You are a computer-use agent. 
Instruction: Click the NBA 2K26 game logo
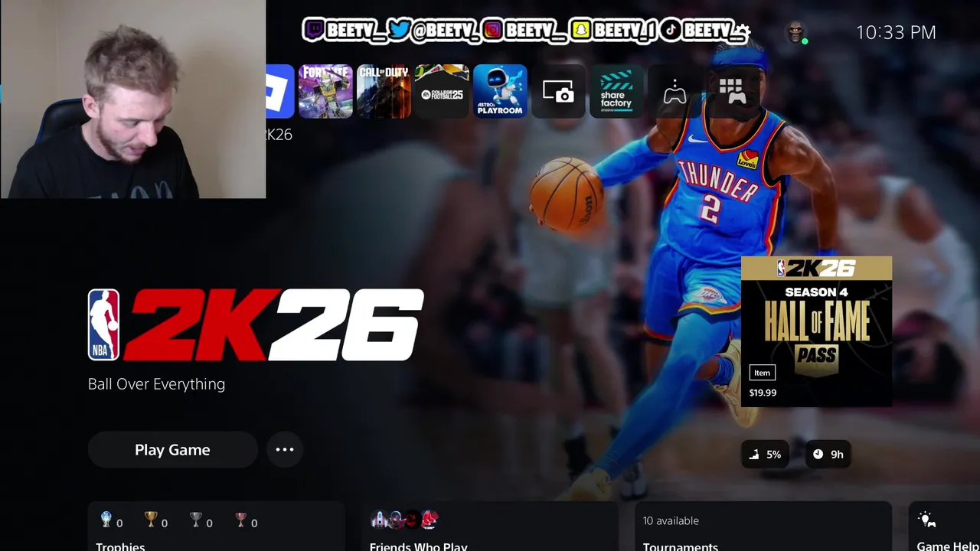click(256, 324)
